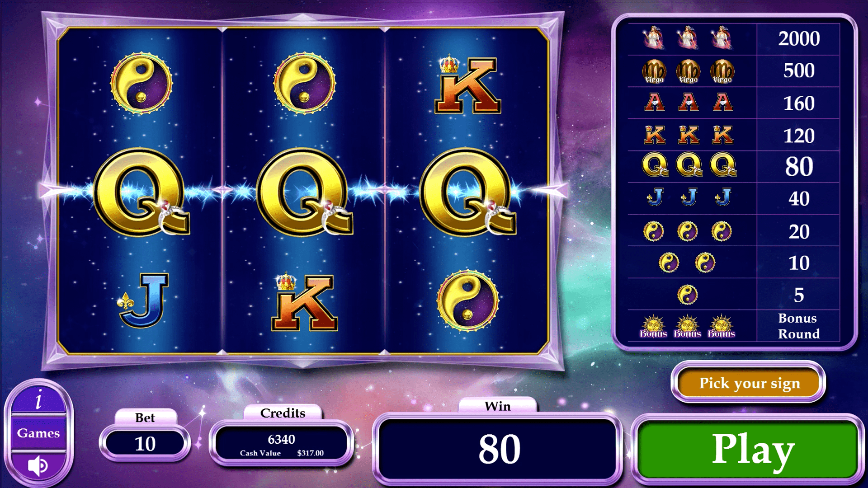Click the Win amount display showing 80
Viewport: 868px width, 488px height.
(x=498, y=449)
